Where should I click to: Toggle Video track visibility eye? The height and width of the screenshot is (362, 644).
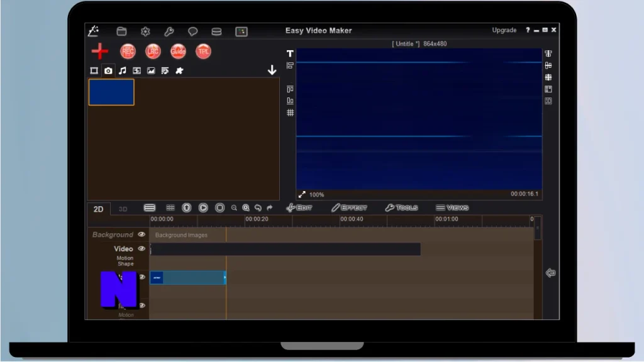point(142,248)
